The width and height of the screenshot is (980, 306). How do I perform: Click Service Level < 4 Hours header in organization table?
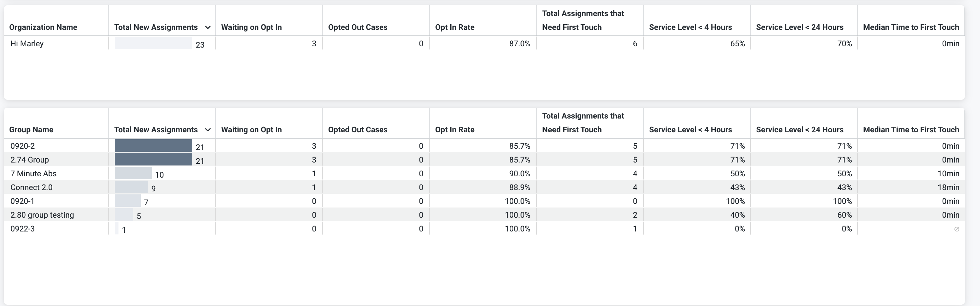(690, 27)
